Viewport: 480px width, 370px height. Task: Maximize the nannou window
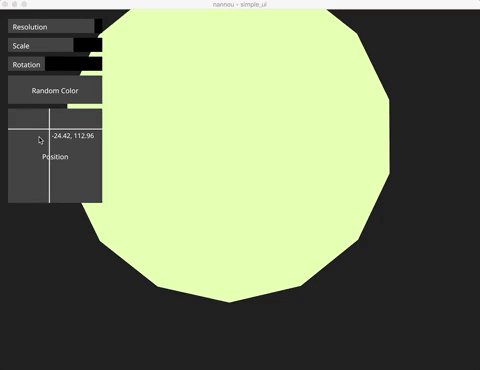pyautogui.click(x=24, y=4)
